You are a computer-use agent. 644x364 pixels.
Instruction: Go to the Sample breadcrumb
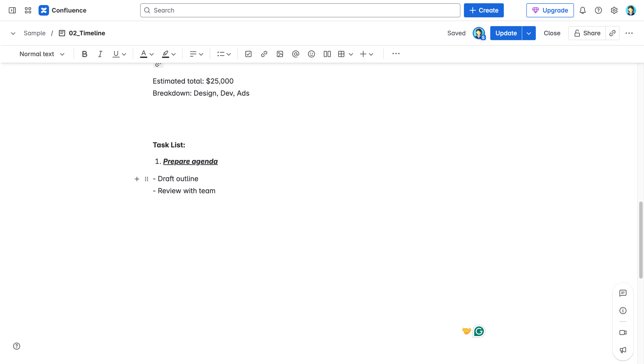pyautogui.click(x=34, y=33)
